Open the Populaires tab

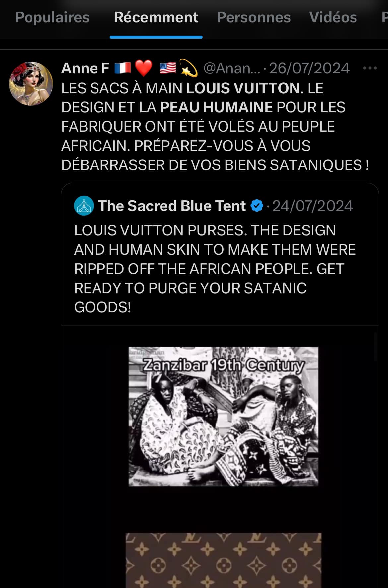tap(52, 17)
